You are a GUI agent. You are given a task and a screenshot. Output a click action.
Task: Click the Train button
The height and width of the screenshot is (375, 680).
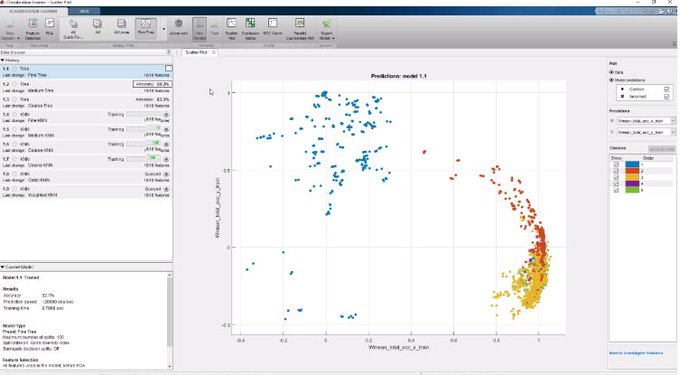coord(215,27)
